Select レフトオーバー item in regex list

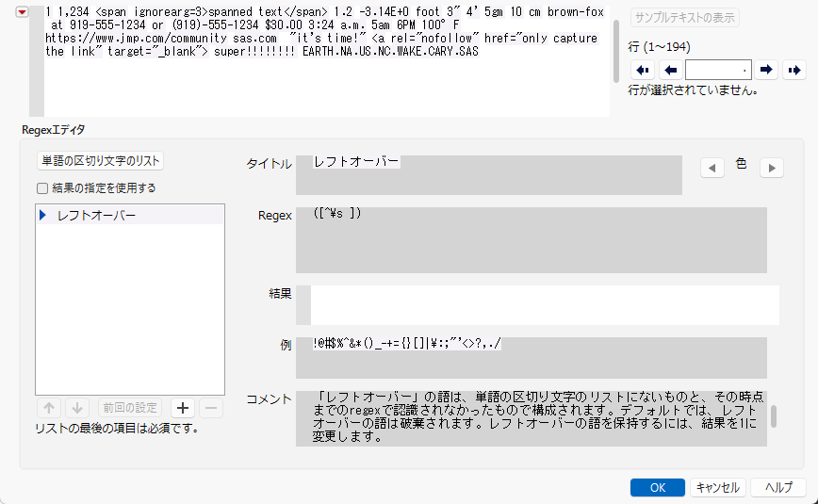130,215
